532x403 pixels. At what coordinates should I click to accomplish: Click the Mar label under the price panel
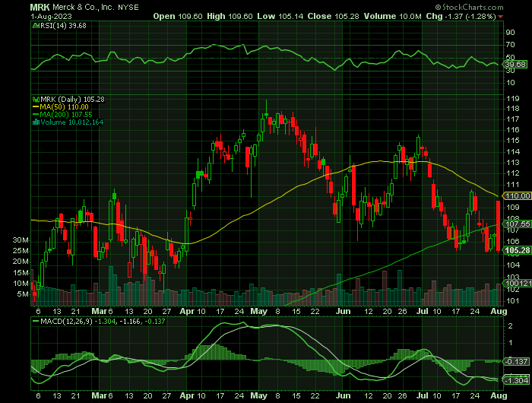[99, 311]
